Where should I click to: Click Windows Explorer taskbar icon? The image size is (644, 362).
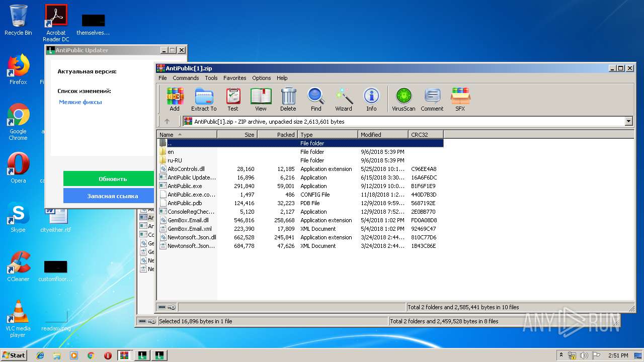click(x=57, y=355)
